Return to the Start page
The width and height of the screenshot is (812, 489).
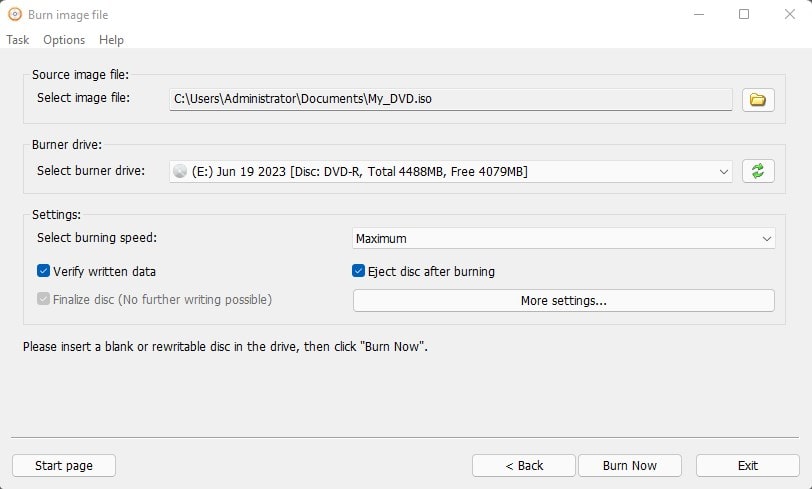[x=64, y=465]
